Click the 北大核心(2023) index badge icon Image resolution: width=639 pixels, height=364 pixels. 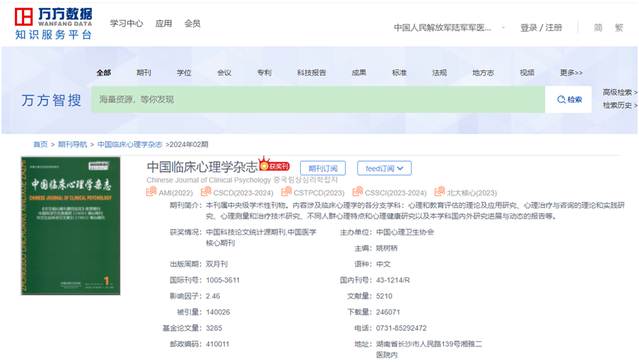coord(440,191)
